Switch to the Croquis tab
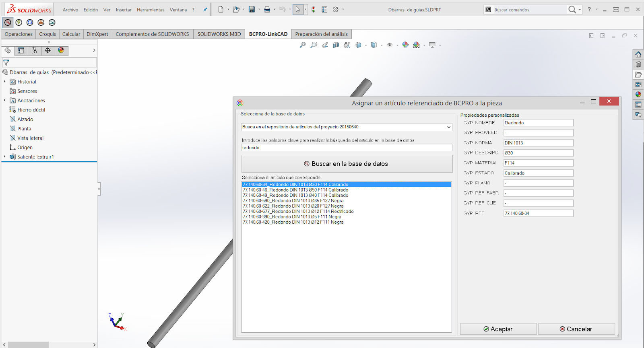This screenshot has width=644, height=348. (x=47, y=34)
